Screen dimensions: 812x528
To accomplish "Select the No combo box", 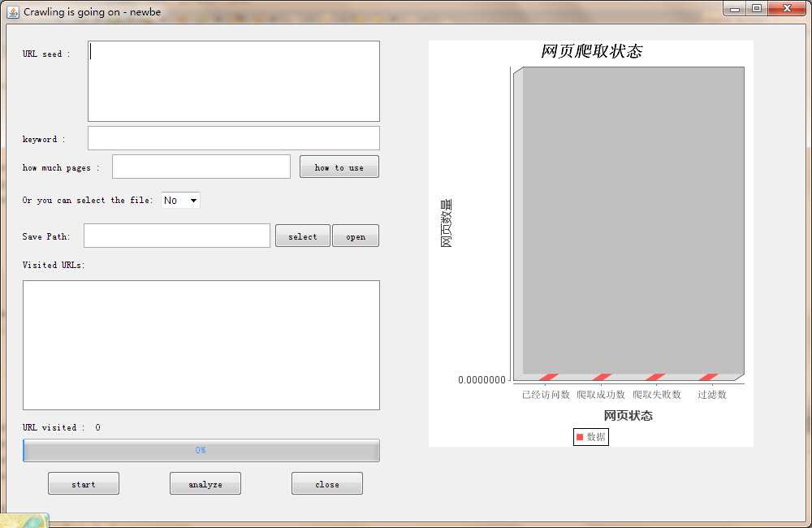I will click(181, 200).
